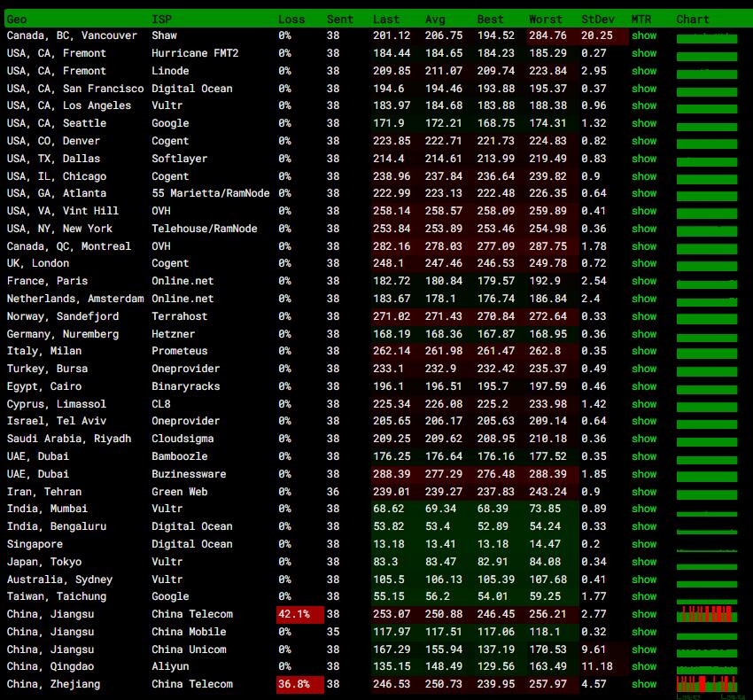Show MTR for Atlanta RamNode row

[x=644, y=193]
